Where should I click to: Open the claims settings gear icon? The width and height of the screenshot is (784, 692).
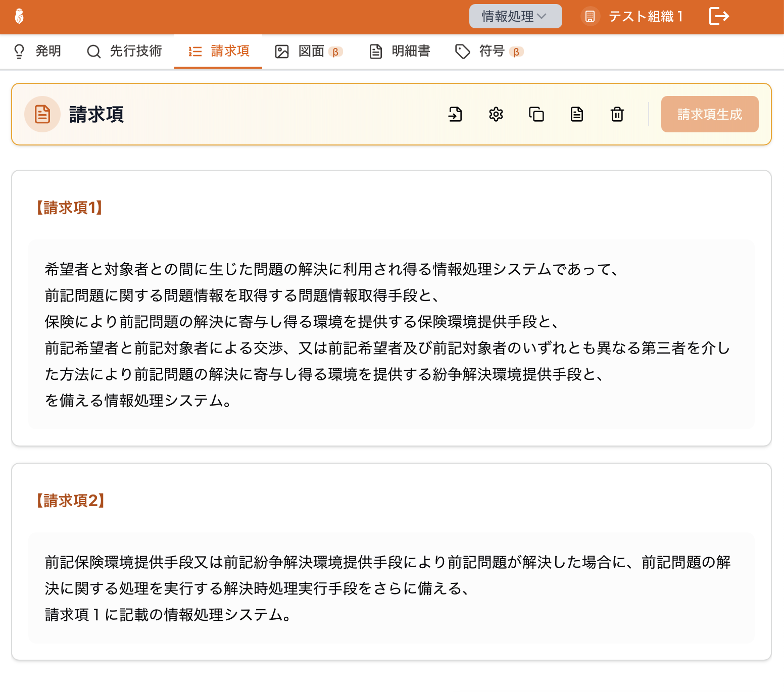click(x=496, y=114)
